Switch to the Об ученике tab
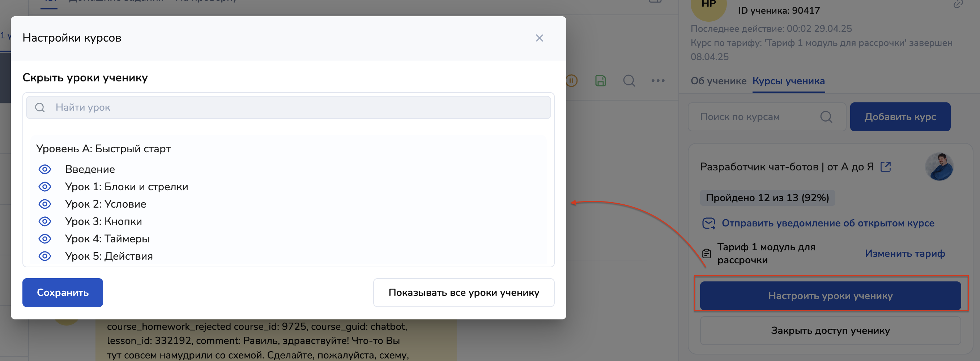The width and height of the screenshot is (980, 361). 718,81
